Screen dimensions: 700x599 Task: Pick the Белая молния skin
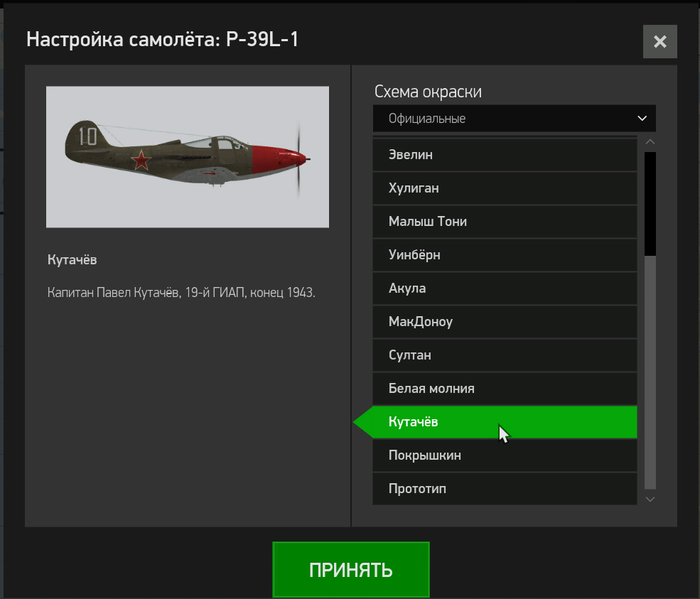point(505,389)
